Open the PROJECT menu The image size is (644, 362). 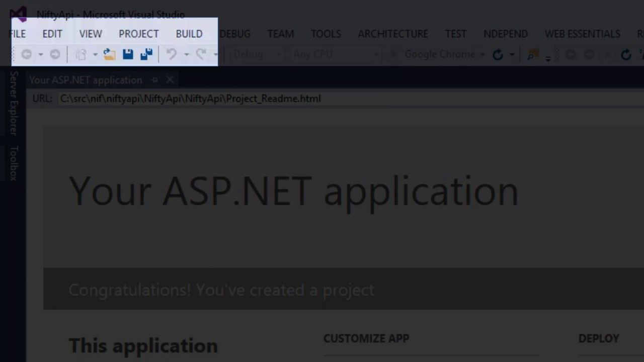pyautogui.click(x=138, y=34)
